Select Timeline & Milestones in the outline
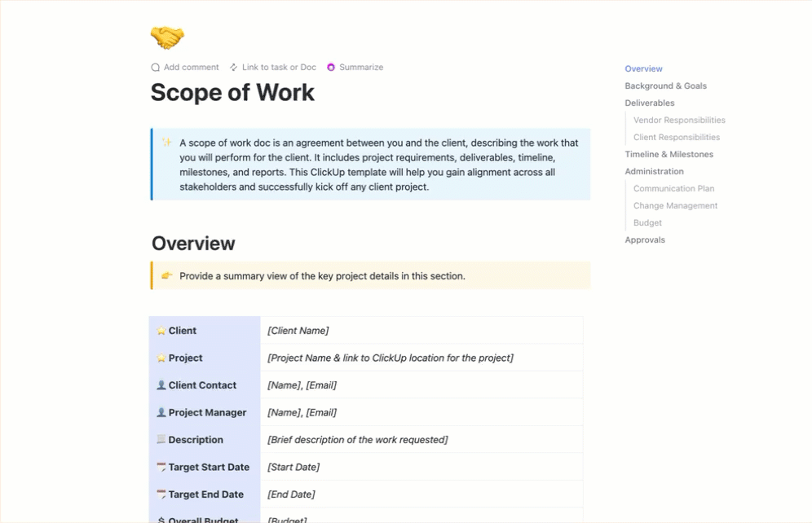 pos(669,155)
